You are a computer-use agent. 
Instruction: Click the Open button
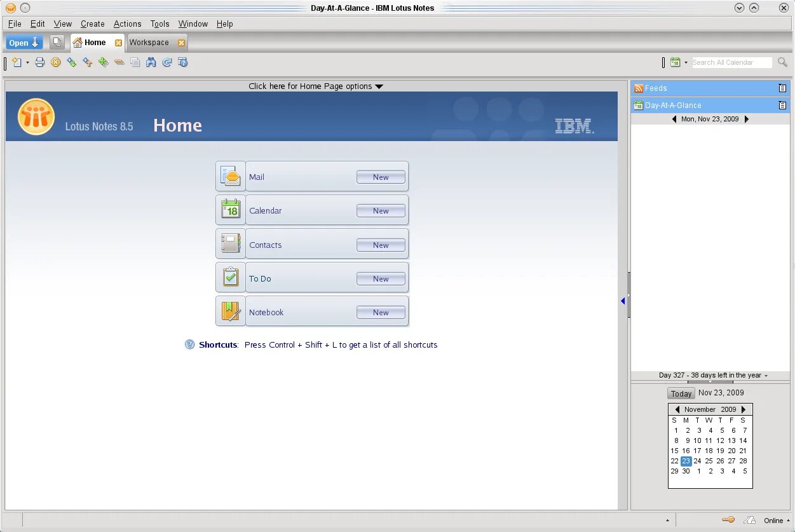tap(25, 43)
